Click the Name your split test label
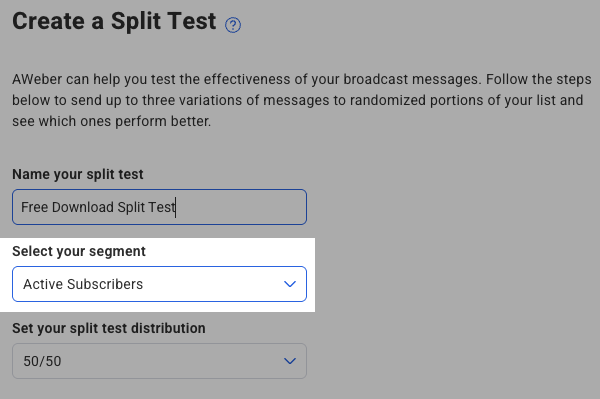Image resolution: width=600 pixels, height=399 pixels. pyautogui.click(x=78, y=174)
